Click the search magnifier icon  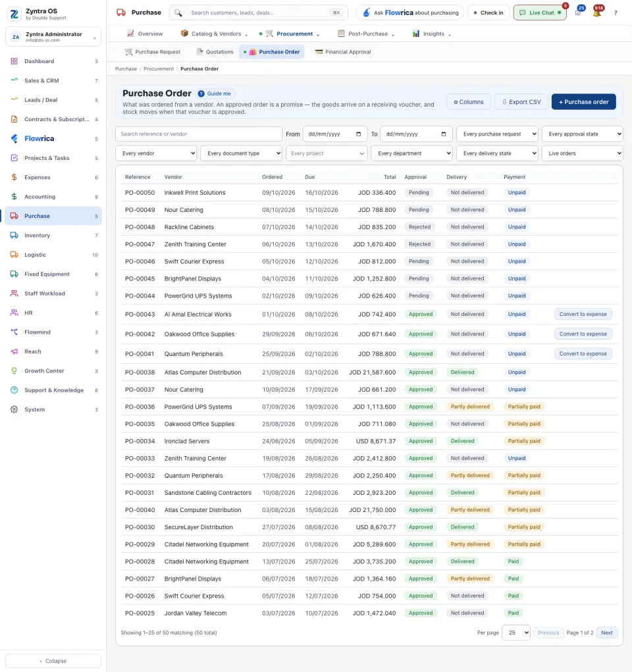[178, 13]
